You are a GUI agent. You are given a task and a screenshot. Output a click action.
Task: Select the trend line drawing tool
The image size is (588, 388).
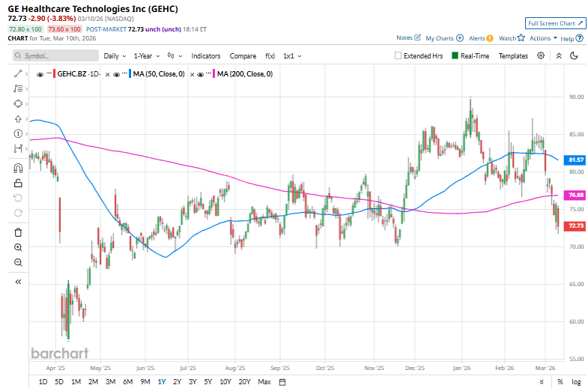(x=18, y=73)
